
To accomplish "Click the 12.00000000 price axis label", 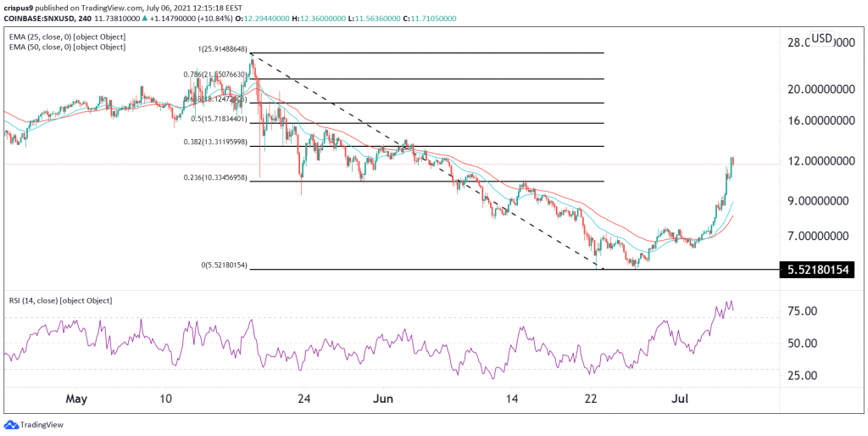I will [x=820, y=160].
